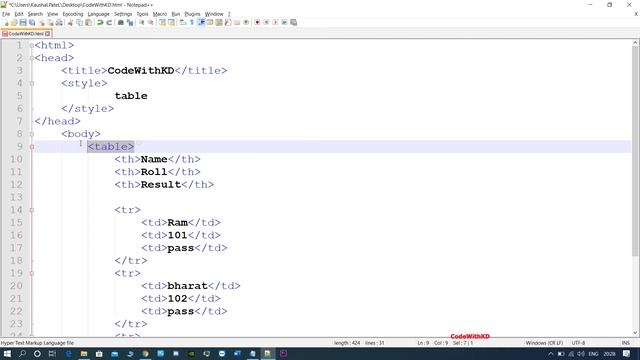Collapse the head fold on line 2
Viewport: 640px width, 360px height.
(x=32, y=58)
